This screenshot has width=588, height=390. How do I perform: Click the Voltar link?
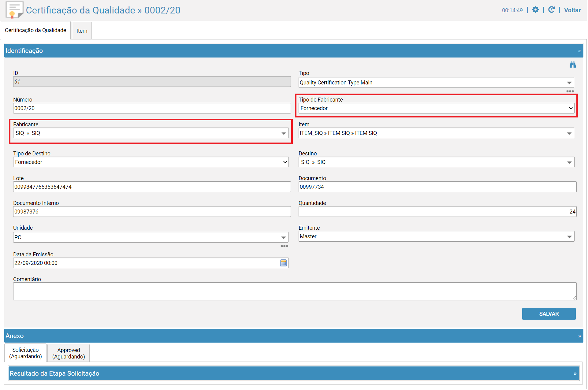[x=572, y=10]
